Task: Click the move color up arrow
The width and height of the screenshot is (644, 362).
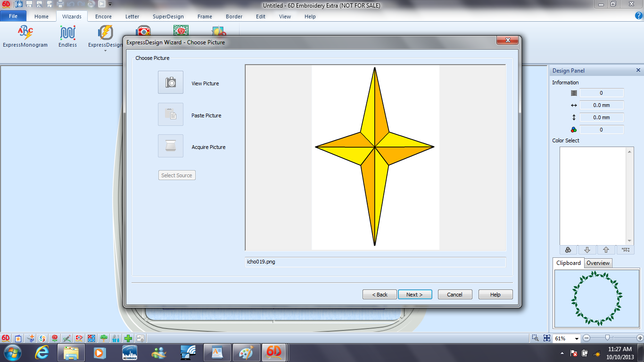Action: point(606,250)
